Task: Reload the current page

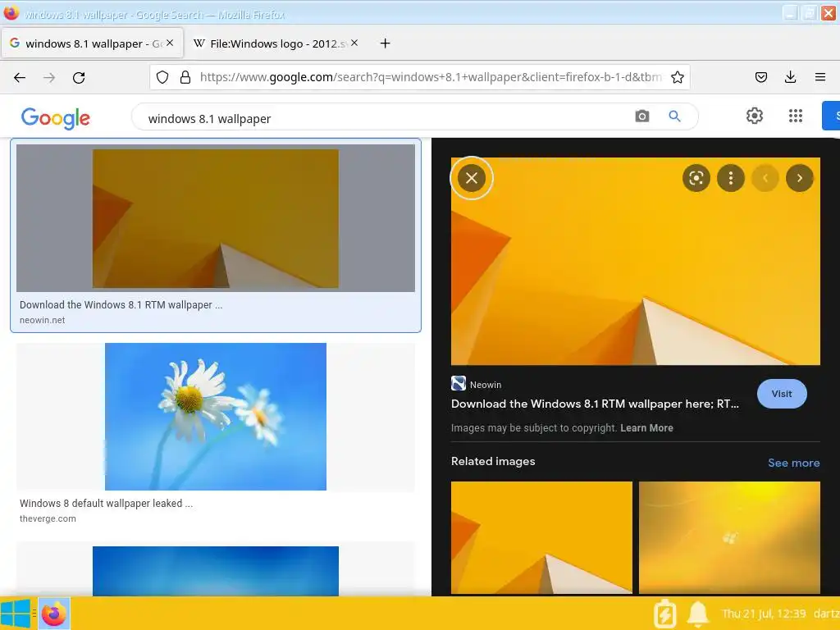Action: 79,78
